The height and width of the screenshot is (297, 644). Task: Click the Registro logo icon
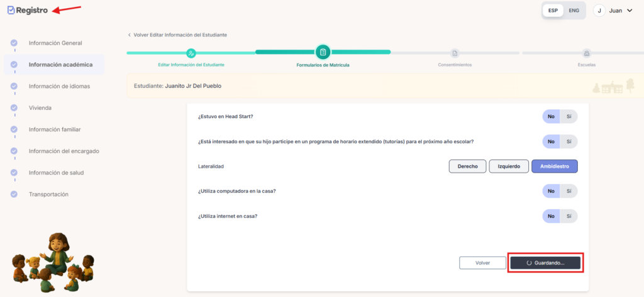pos(11,10)
